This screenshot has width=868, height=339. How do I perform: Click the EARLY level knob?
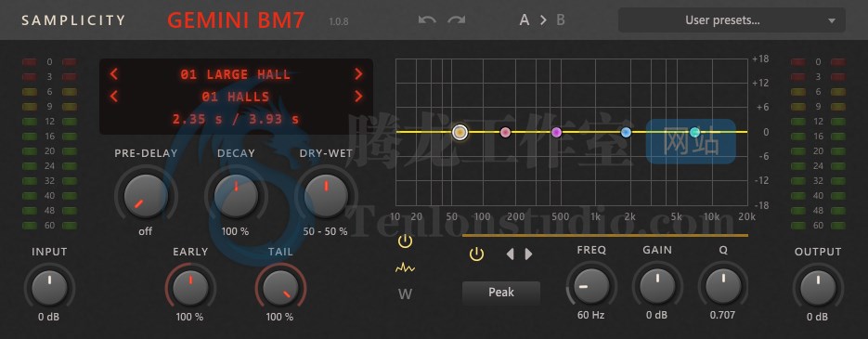pos(190,288)
